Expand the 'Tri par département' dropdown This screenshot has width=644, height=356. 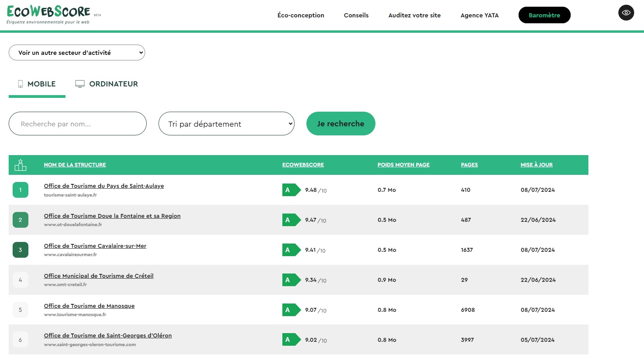[x=226, y=124]
